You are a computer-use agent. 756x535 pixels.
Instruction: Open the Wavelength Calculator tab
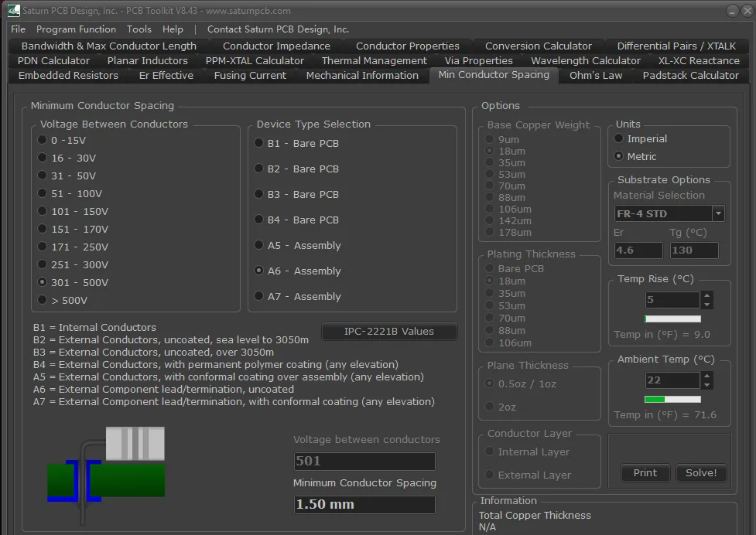tap(585, 60)
